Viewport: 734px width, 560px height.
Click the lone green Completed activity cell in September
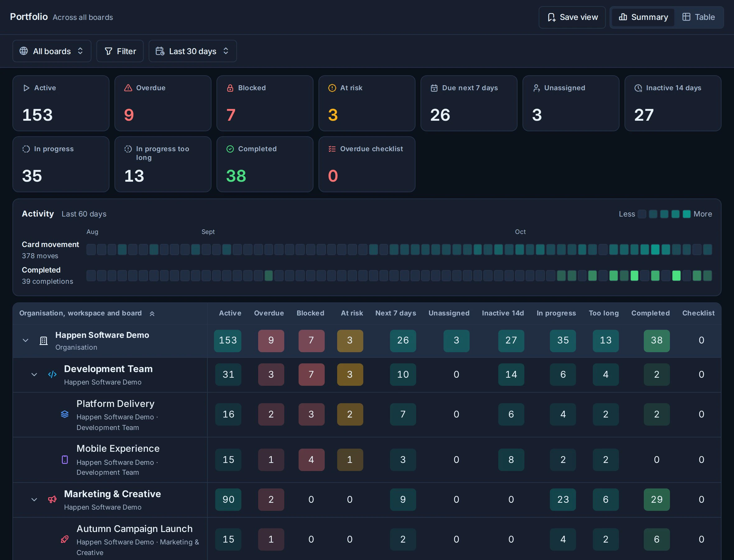268,276
